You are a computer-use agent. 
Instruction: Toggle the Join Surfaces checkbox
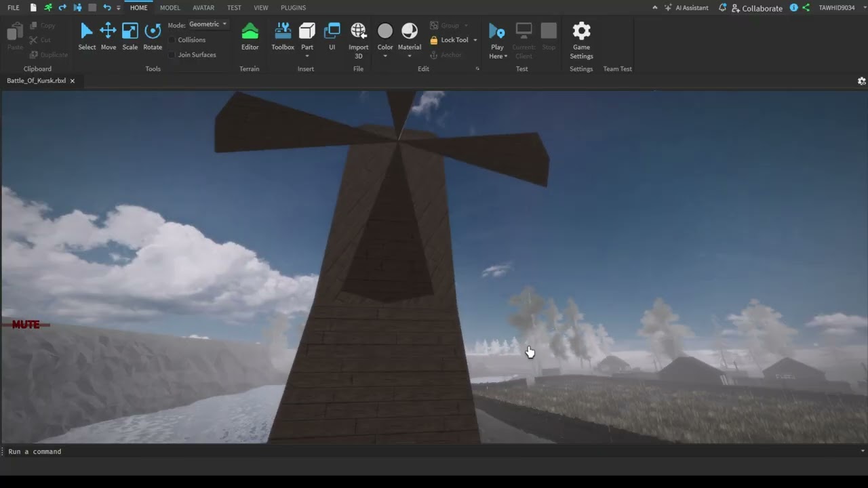pos(172,55)
